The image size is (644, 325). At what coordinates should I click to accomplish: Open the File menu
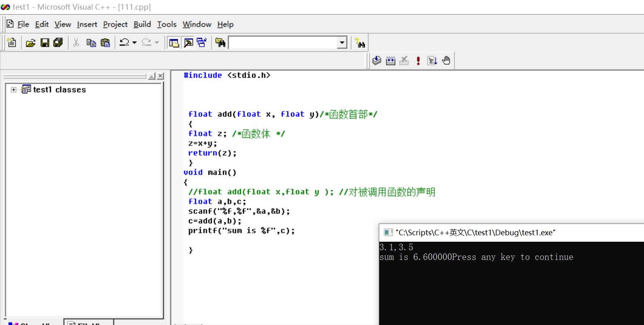[x=23, y=24]
